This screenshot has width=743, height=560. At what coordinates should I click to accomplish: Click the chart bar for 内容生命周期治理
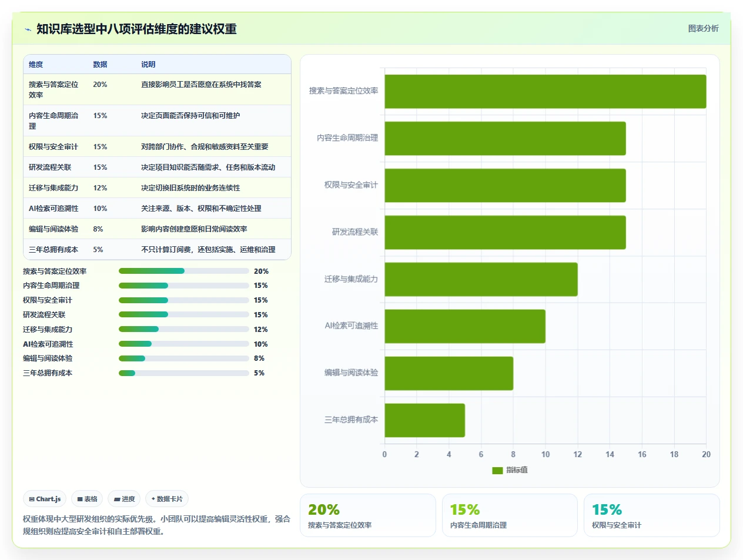(505, 139)
